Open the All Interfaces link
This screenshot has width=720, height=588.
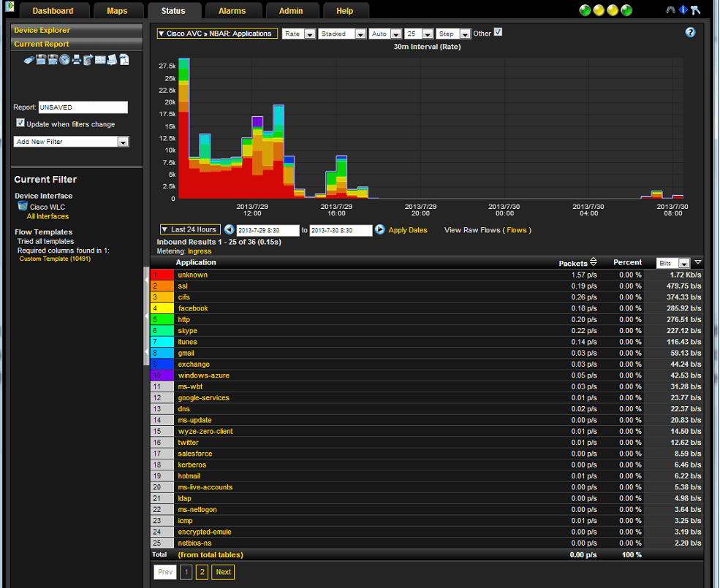click(48, 216)
